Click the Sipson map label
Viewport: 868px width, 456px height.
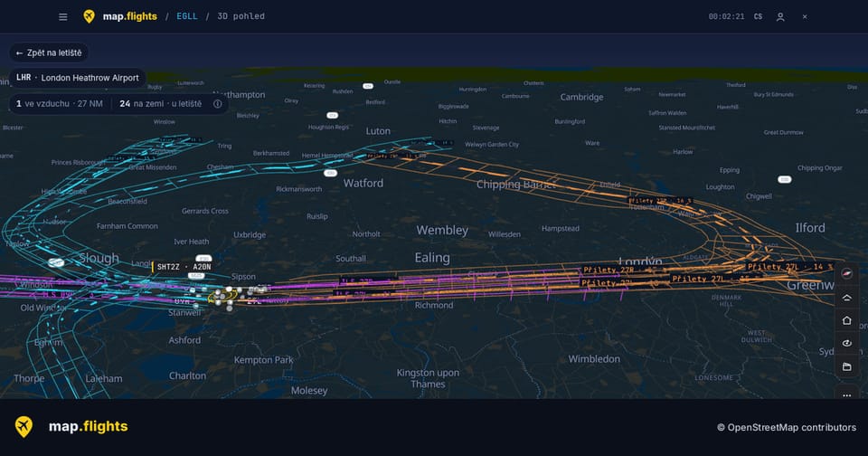(243, 277)
